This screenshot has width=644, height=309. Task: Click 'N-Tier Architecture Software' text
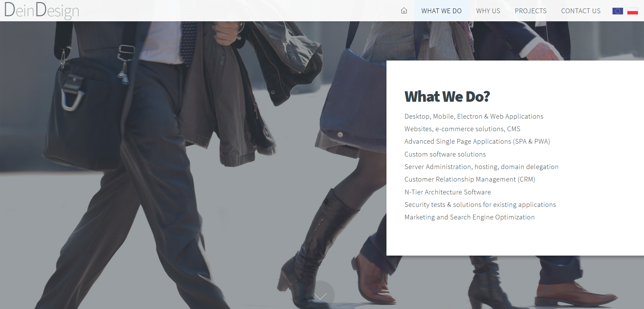click(447, 192)
